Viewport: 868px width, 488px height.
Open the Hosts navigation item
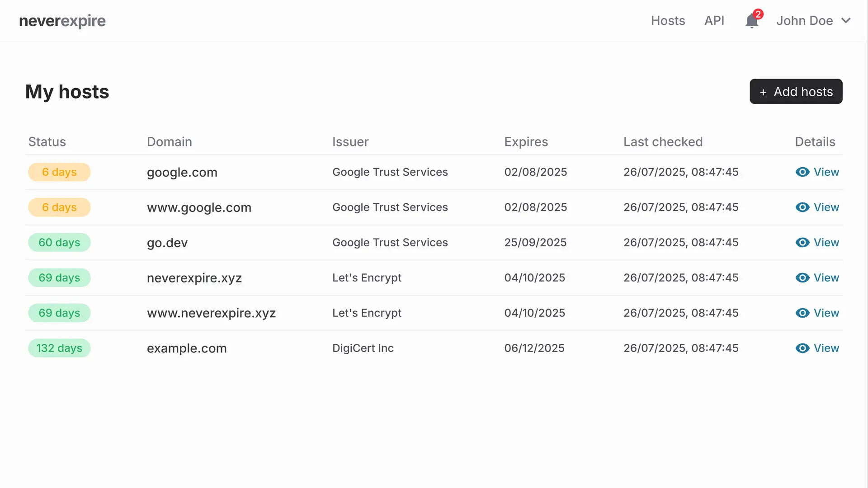[x=668, y=21]
